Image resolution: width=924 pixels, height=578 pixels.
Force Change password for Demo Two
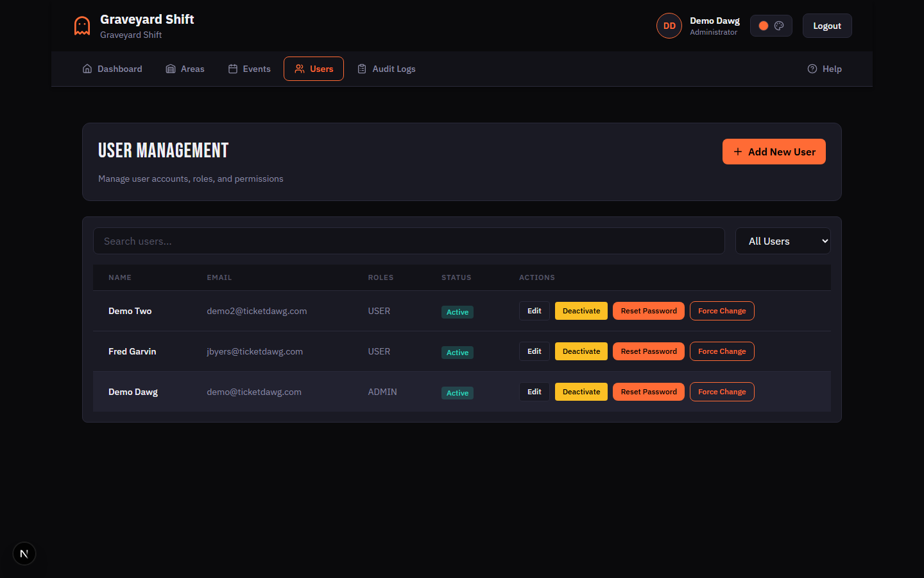coord(722,310)
